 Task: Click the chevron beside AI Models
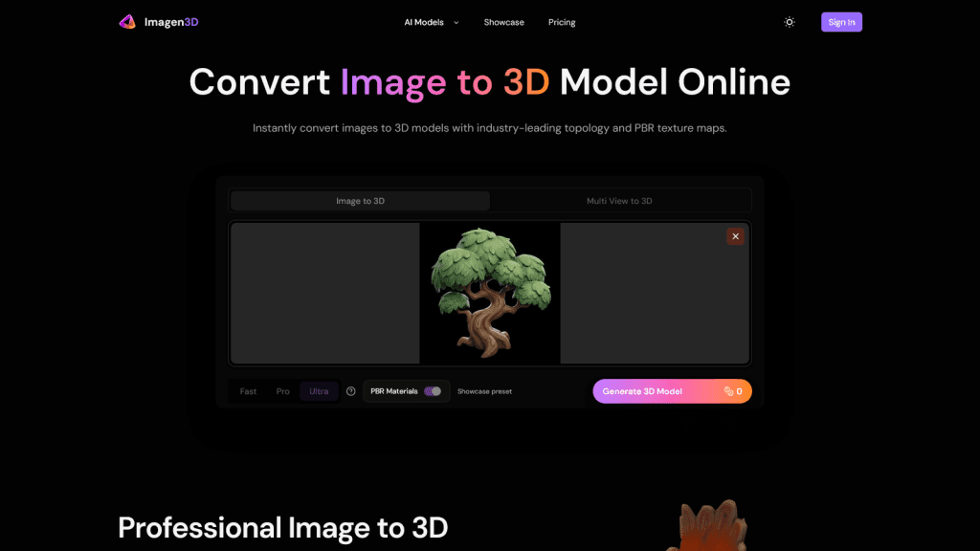456,22
